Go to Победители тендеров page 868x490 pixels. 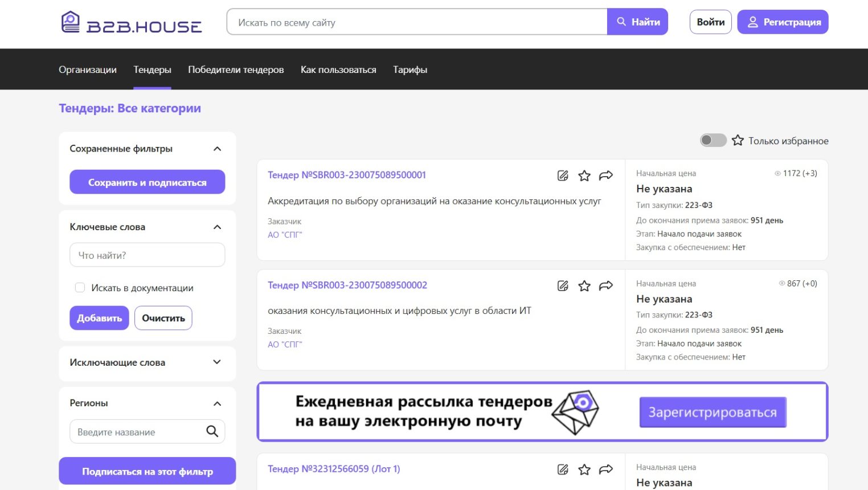pos(236,70)
